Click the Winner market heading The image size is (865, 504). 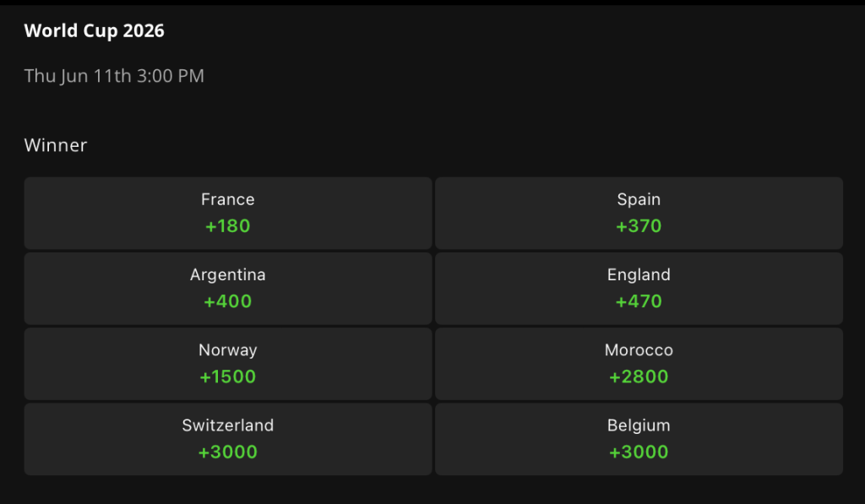pos(56,145)
